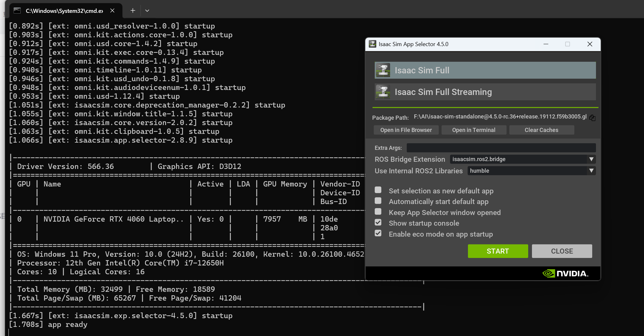Open the terminal tab dropdown chevron
Image resolution: width=644 pixels, height=336 pixels.
coord(147,11)
